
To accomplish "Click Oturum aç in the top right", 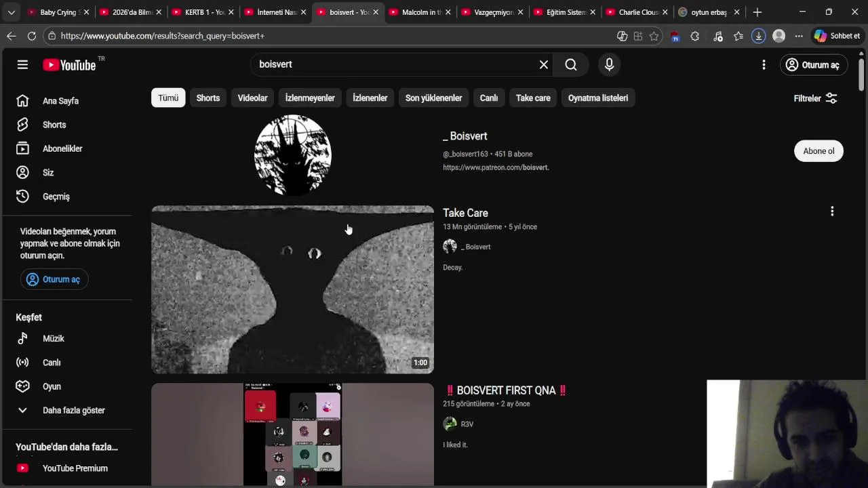I will pyautogui.click(x=813, y=65).
